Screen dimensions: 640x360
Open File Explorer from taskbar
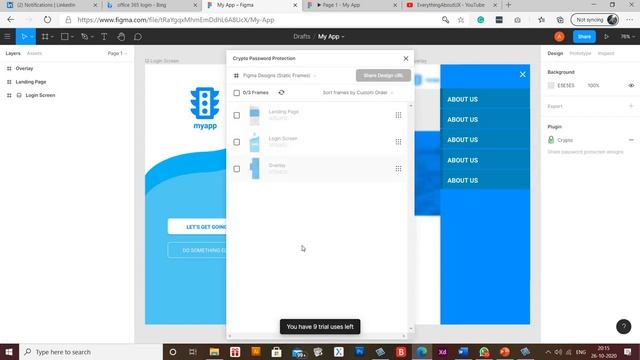pyautogui.click(x=214, y=352)
